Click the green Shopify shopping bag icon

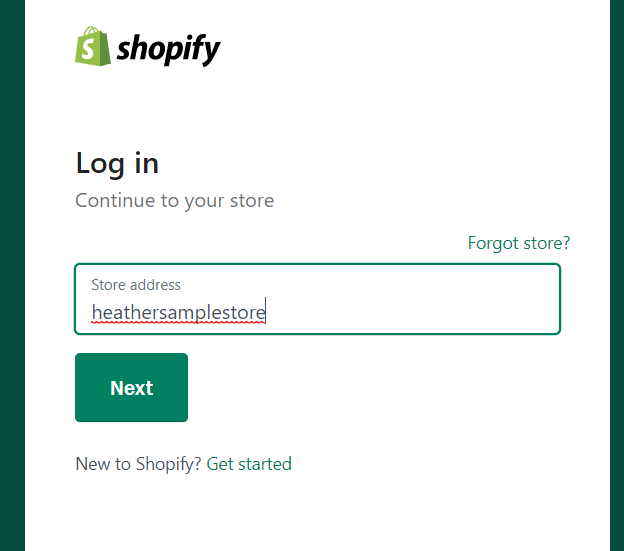click(x=93, y=46)
